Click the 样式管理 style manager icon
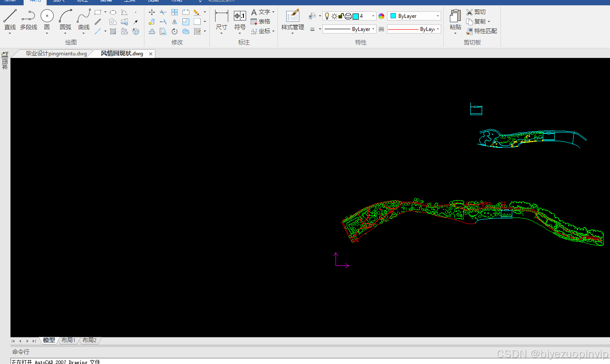The width and height of the screenshot is (610, 364). [292, 20]
